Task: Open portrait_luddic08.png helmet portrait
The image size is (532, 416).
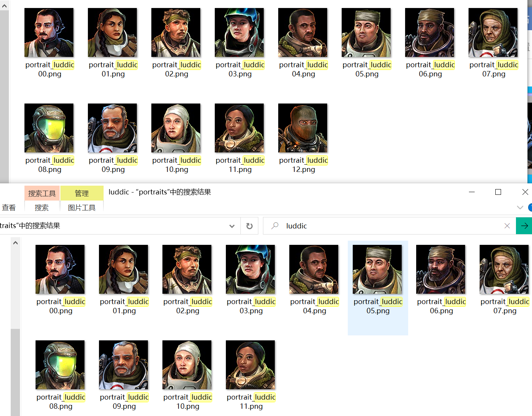Action: [60, 364]
